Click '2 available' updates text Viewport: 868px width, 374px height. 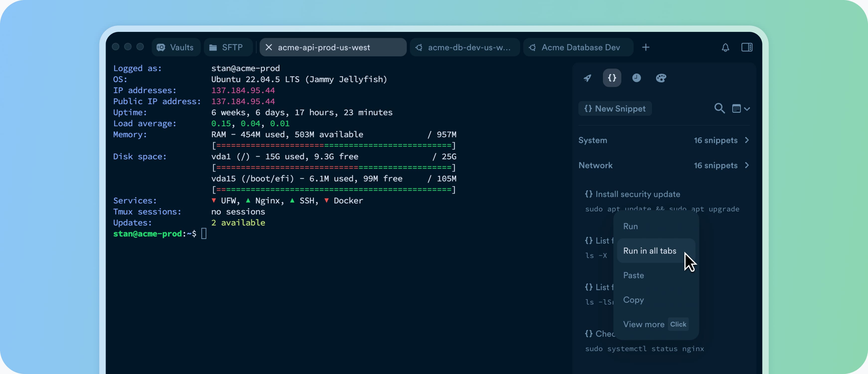(x=238, y=223)
